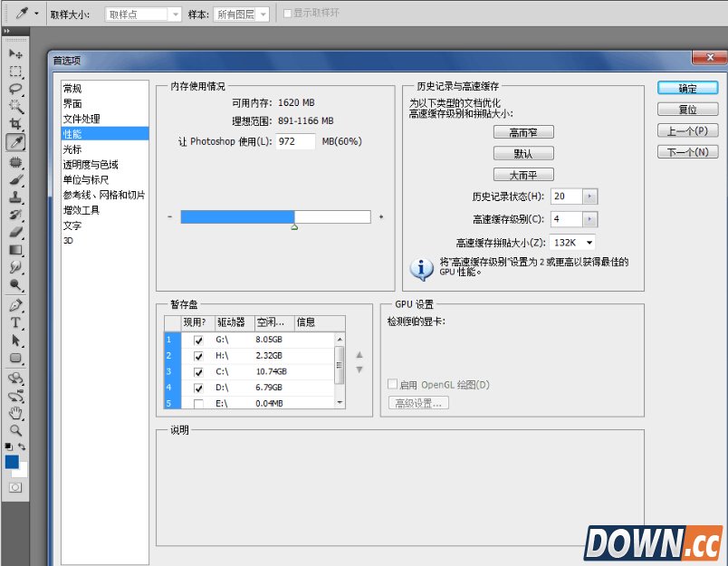Open the 样本 dropdown showing 所有图层
Screen dimensions: 728x566
tap(240, 13)
